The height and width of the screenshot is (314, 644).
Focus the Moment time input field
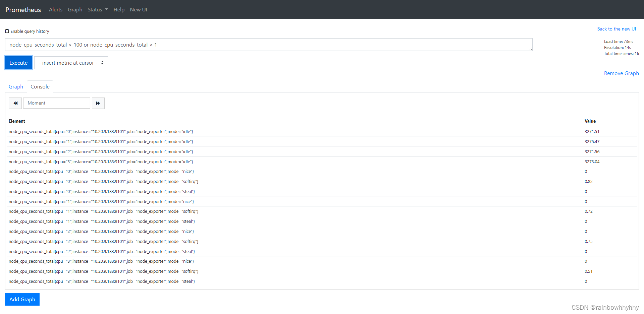[x=57, y=103]
